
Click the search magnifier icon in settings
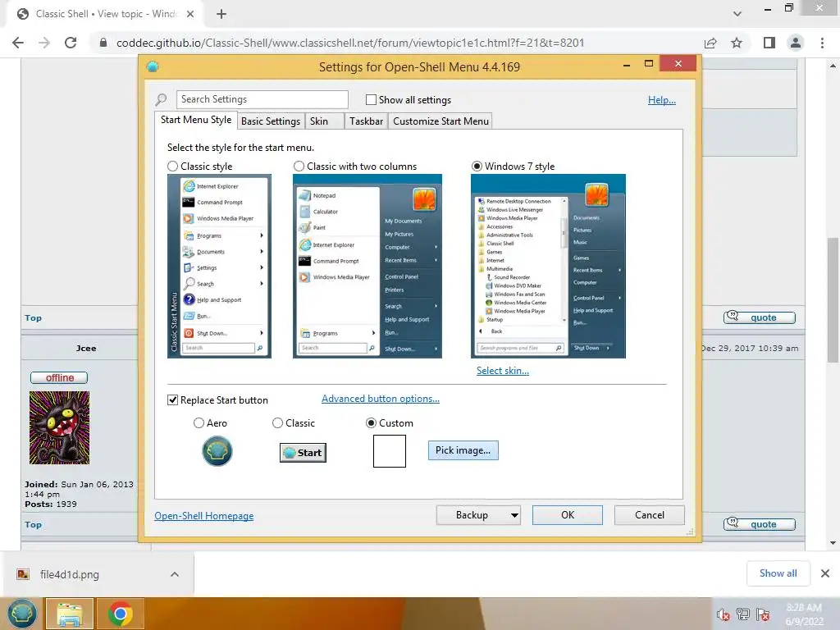161,99
